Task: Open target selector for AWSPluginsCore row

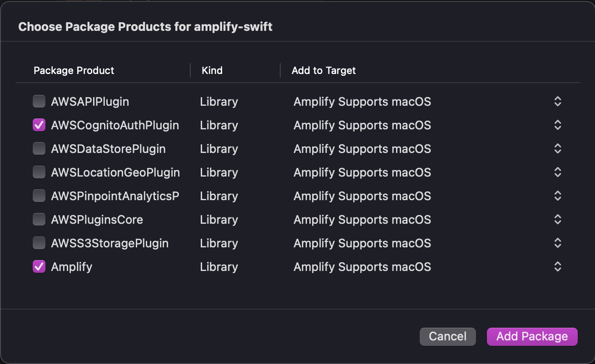Action: 558,220
